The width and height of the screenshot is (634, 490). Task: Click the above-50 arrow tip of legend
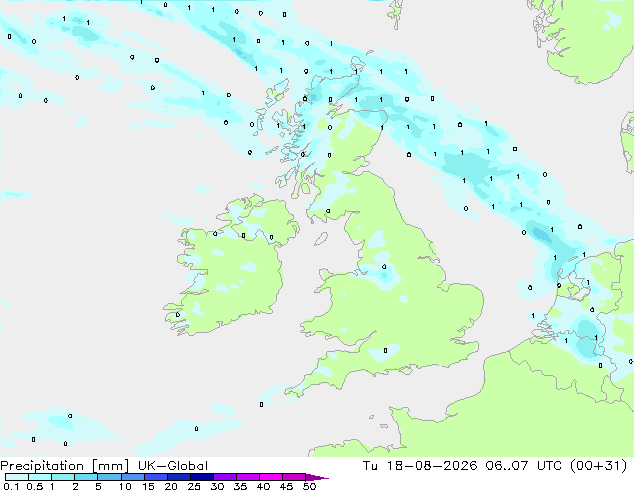(317, 477)
